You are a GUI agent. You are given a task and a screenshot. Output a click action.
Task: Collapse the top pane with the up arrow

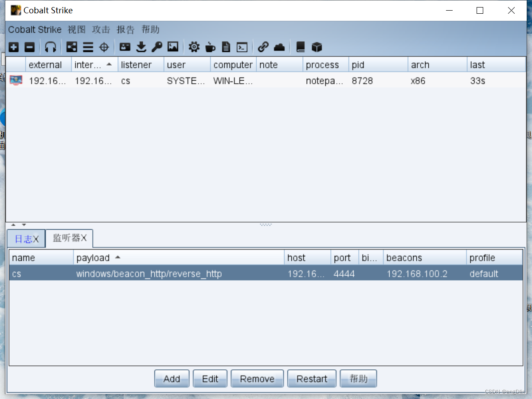tap(13, 225)
